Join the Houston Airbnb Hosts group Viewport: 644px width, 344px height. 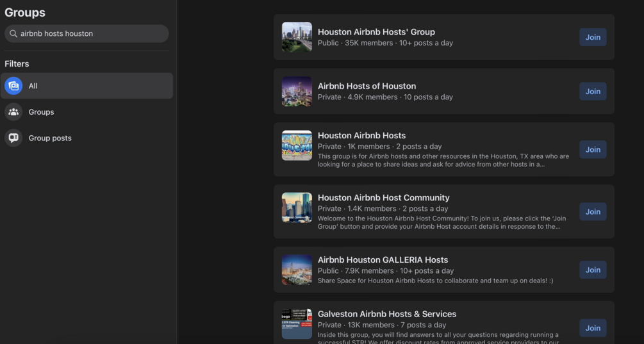click(593, 149)
